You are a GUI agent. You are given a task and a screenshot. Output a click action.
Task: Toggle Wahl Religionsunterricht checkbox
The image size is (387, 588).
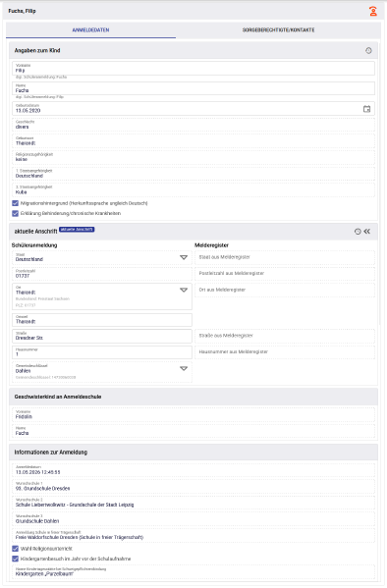point(15,549)
